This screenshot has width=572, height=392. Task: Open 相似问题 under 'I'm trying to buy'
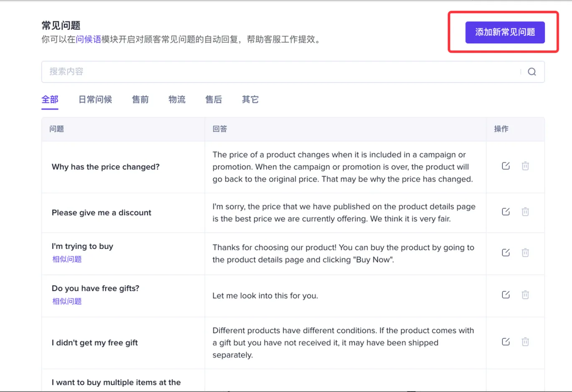[x=67, y=259]
